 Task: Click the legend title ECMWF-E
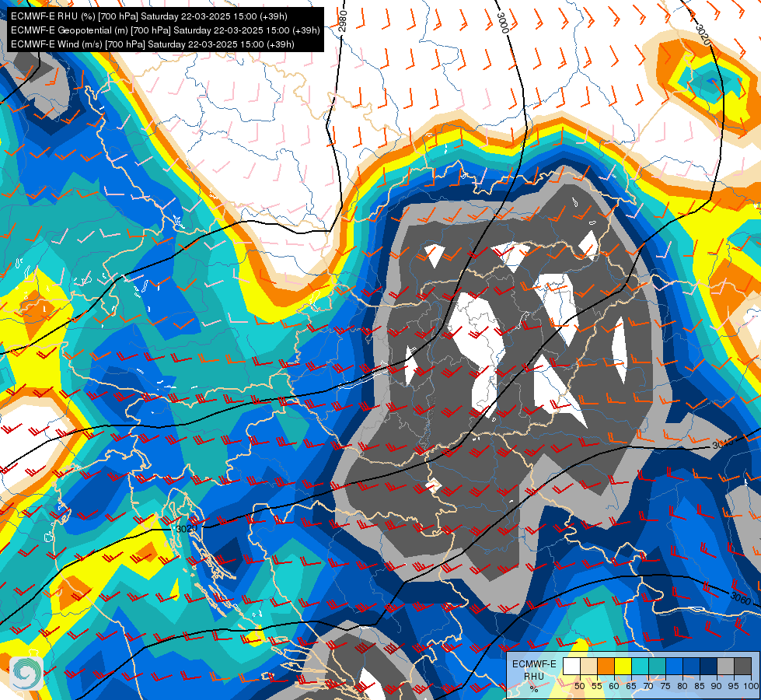tap(534, 664)
